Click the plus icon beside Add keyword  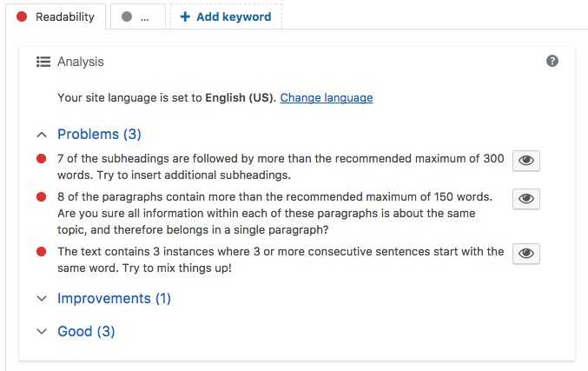(x=183, y=17)
